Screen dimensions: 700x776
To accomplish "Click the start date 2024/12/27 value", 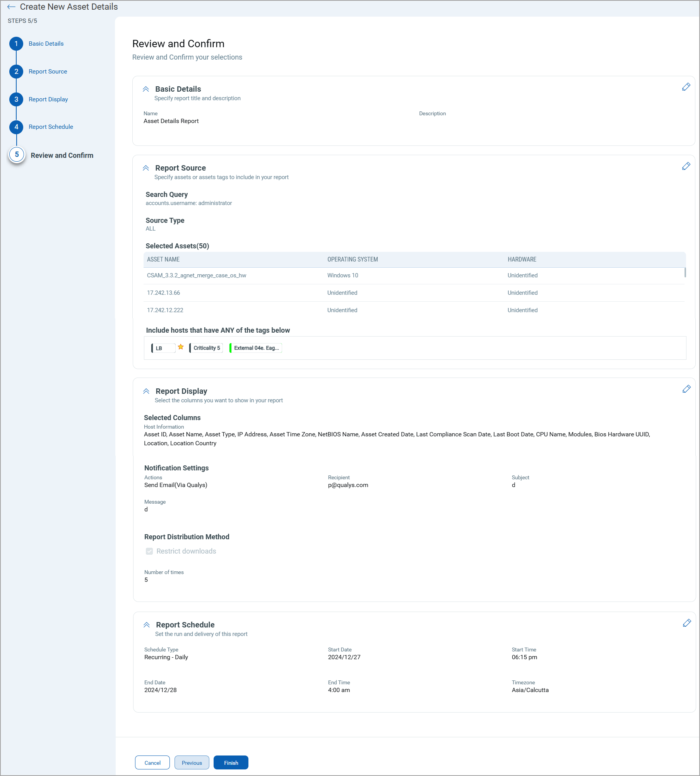I will pos(344,657).
